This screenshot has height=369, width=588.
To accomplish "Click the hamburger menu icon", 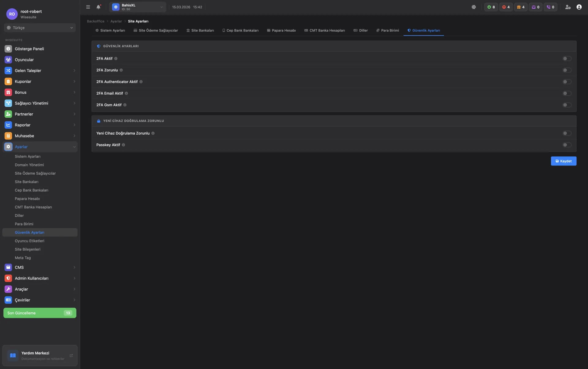I will [x=88, y=7].
